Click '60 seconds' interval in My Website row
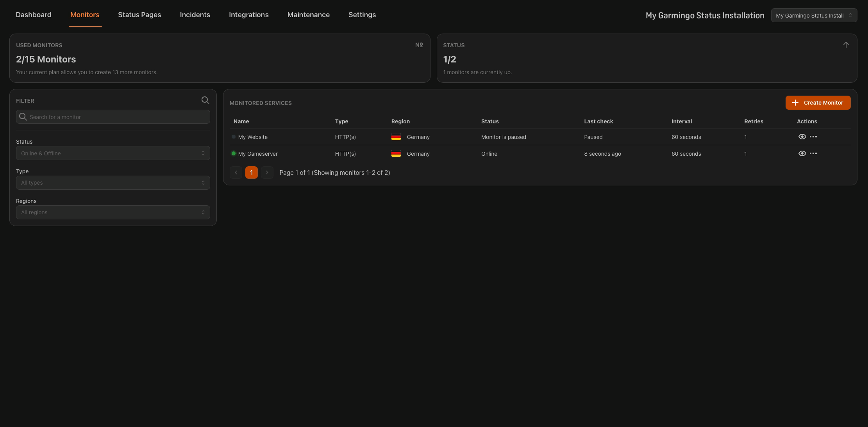Viewport: 868px width, 427px height. (x=686, y=137)
